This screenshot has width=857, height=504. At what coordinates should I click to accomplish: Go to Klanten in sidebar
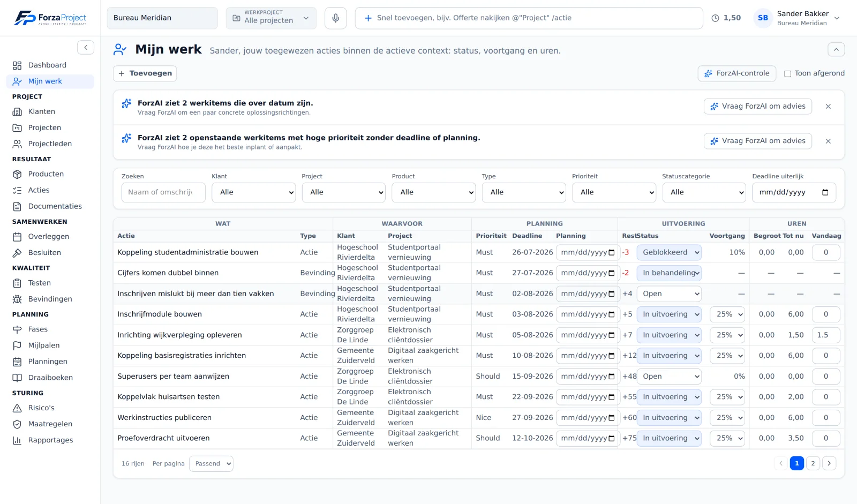tap(42, 112)
